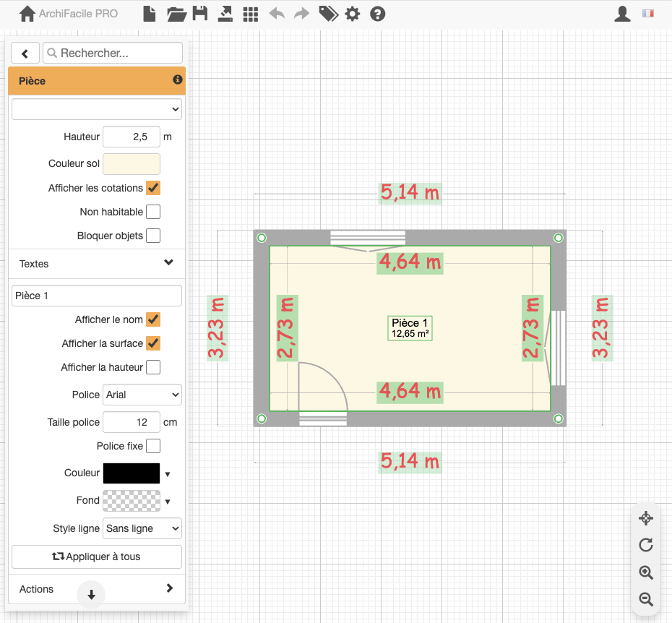Screen dimensions: 672x623
Task: Click the back arrow button
Action: tap(25, 53)
